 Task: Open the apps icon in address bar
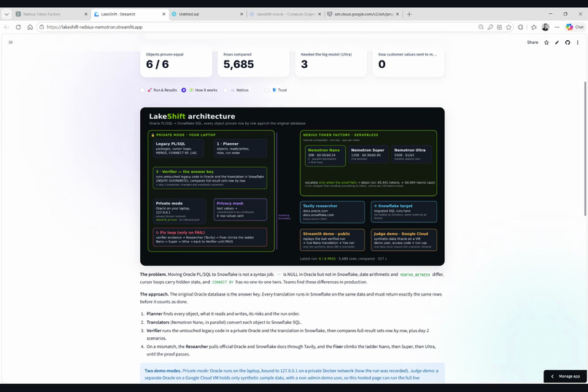500,27
